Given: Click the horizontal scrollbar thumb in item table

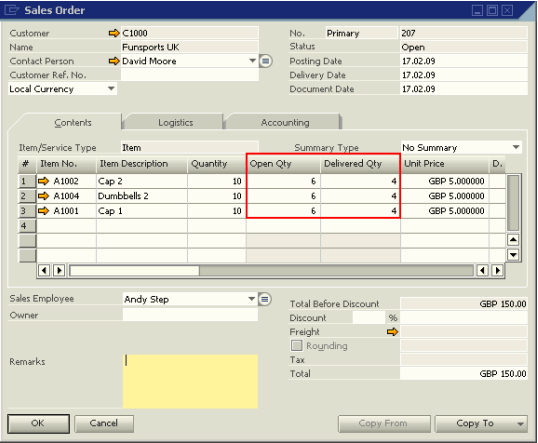Looking at the screenshot, I should [x=134, y=270].
